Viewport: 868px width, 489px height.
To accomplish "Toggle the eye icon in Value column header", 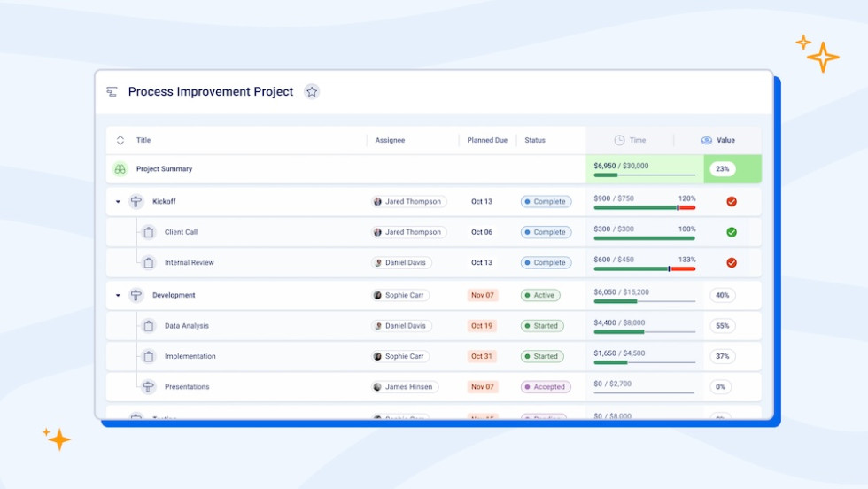I will click(x=706, y=140).
